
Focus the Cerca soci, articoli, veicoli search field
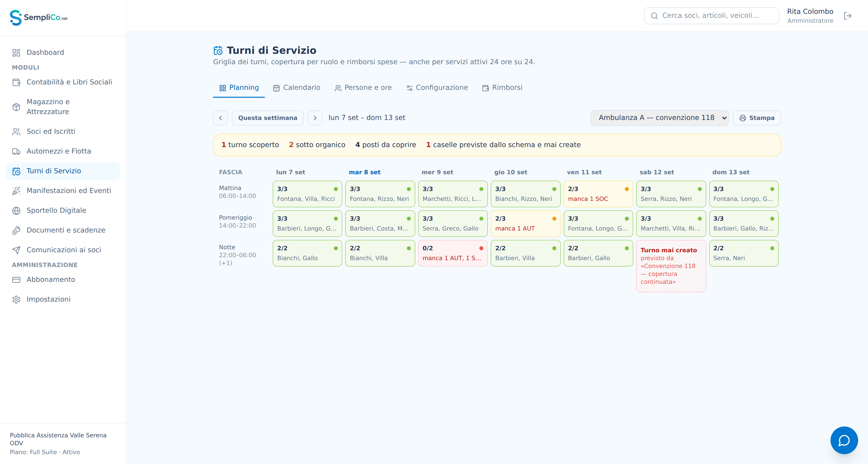[711, 16]
